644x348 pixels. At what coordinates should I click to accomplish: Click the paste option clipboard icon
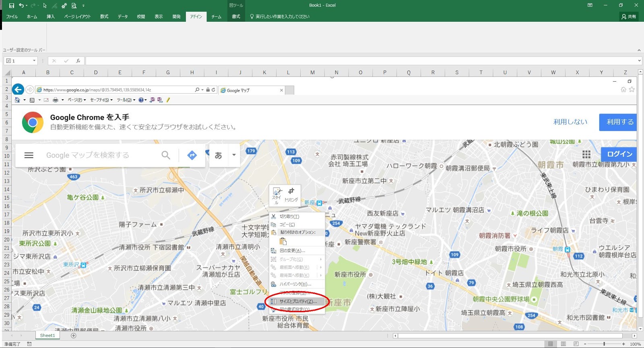coord(283,241)
